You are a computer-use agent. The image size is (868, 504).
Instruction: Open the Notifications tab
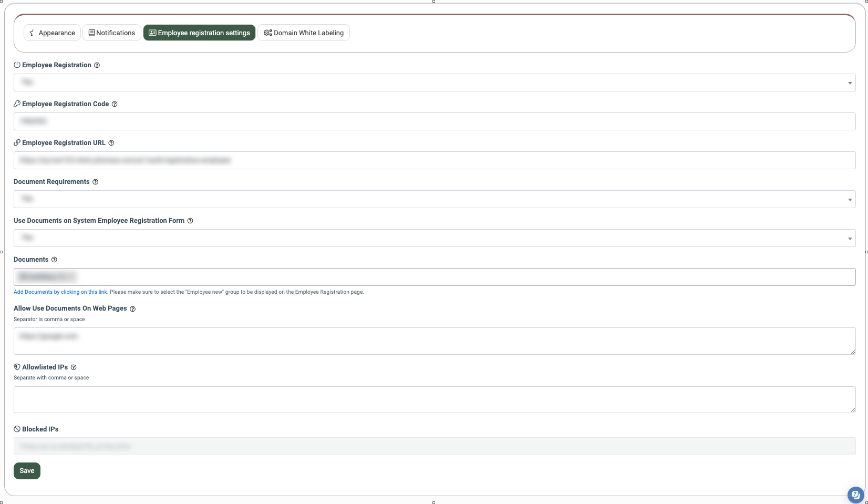112,33
